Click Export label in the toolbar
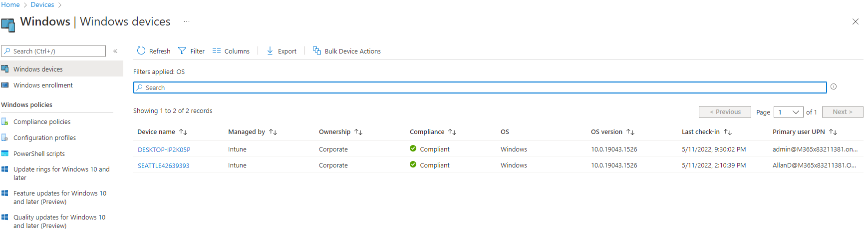 287,51
